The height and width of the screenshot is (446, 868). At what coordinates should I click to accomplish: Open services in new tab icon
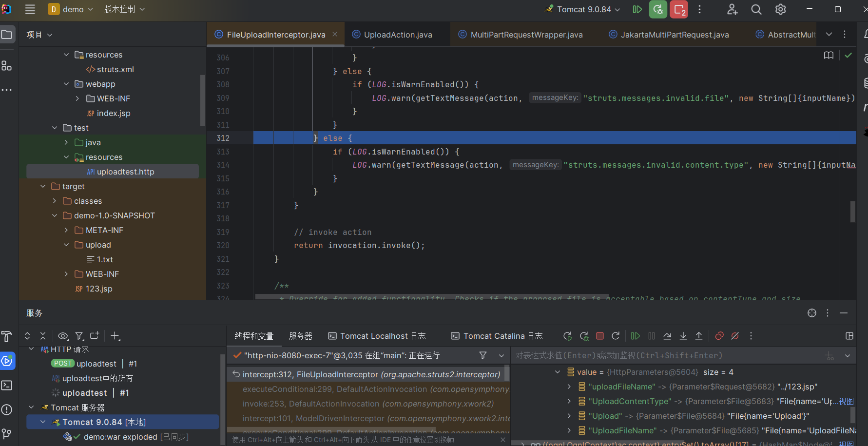point(95,336)
